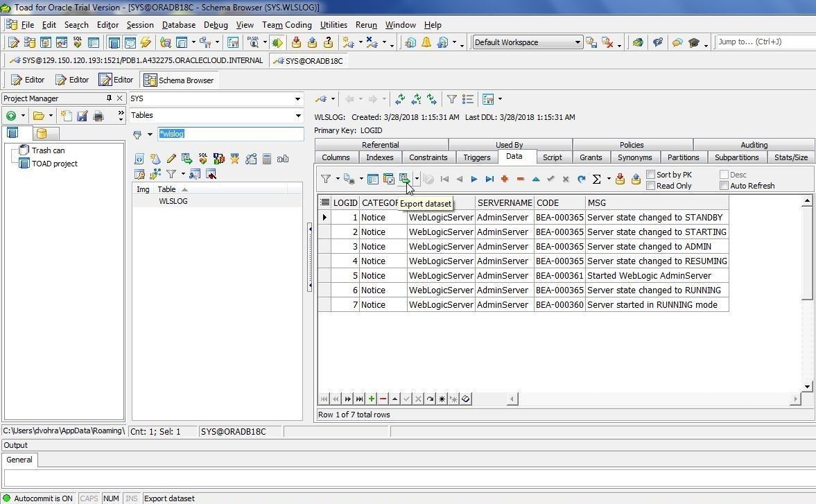Open dropdown arrow next to table name filter

(x=150, y=134)
